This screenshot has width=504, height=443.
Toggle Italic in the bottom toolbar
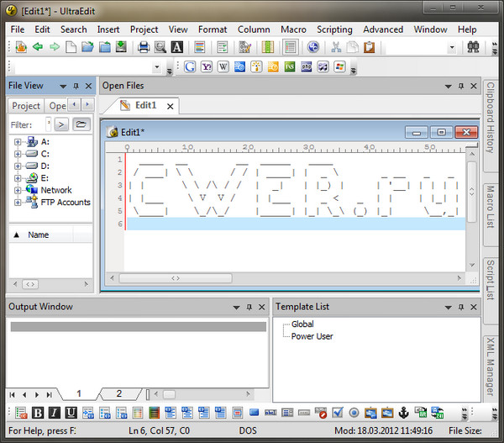pos(54,413)
